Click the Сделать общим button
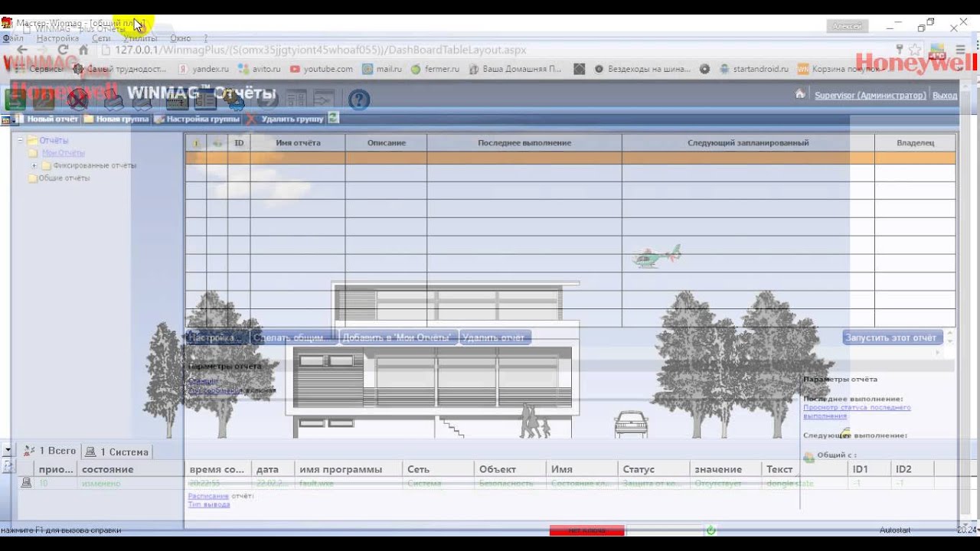 293,337
